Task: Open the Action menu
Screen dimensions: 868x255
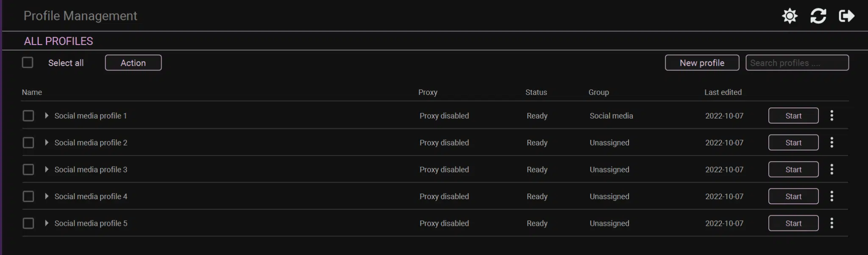Action: (x=133, y=63)
